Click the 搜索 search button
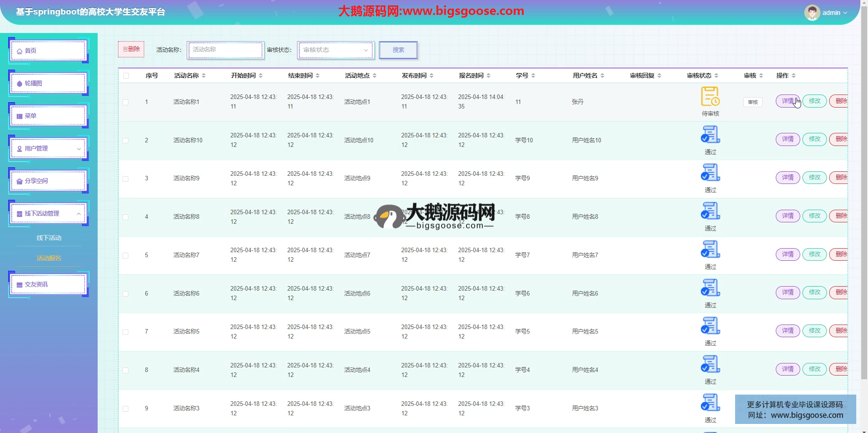 point(398,50)
